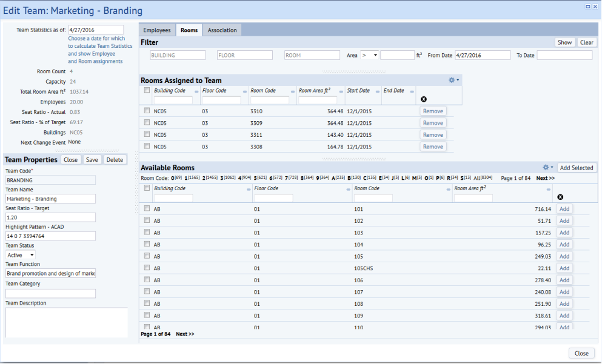
Task: Filter room codes starting with S
Action: [x=466, y=178]
